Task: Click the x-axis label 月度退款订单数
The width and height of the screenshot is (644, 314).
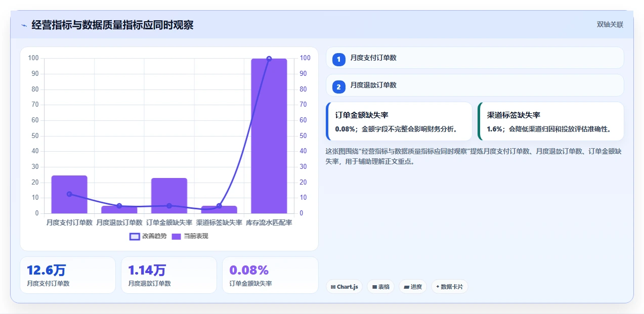Action: coord(119,222)
